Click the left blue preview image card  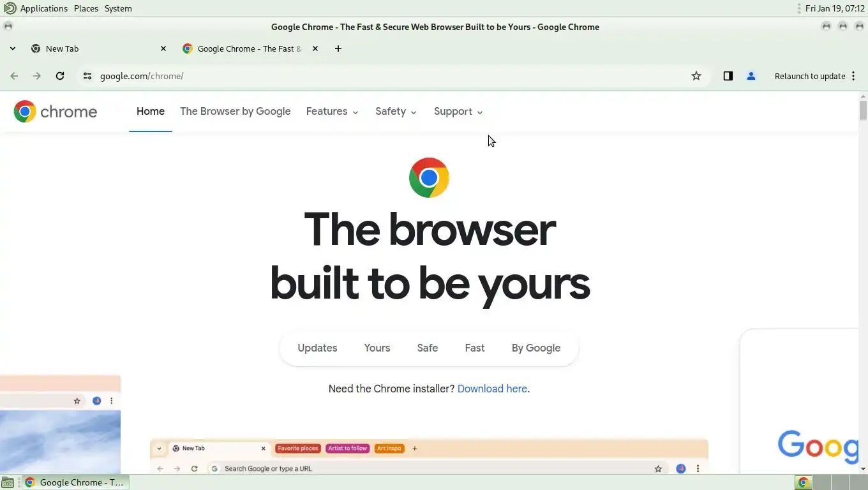pos(60,424)
